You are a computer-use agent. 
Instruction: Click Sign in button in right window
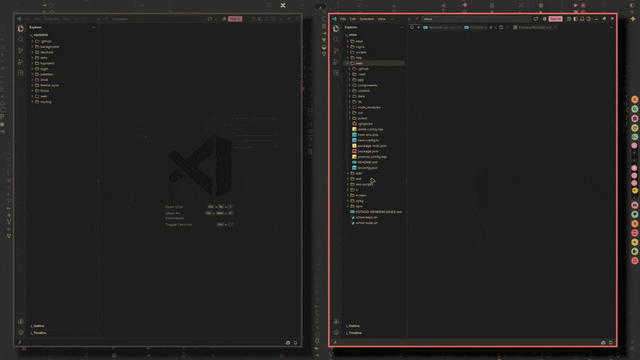point(556,19)
